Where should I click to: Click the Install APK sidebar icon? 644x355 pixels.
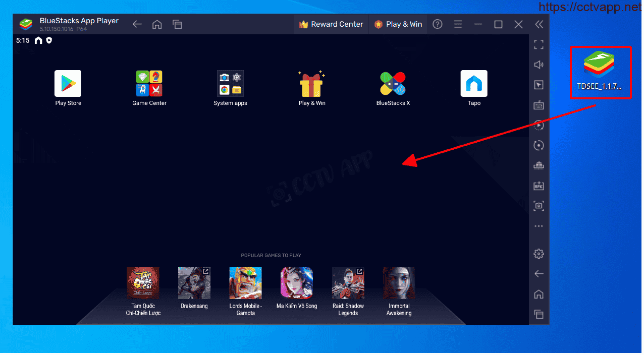[539, 186]
